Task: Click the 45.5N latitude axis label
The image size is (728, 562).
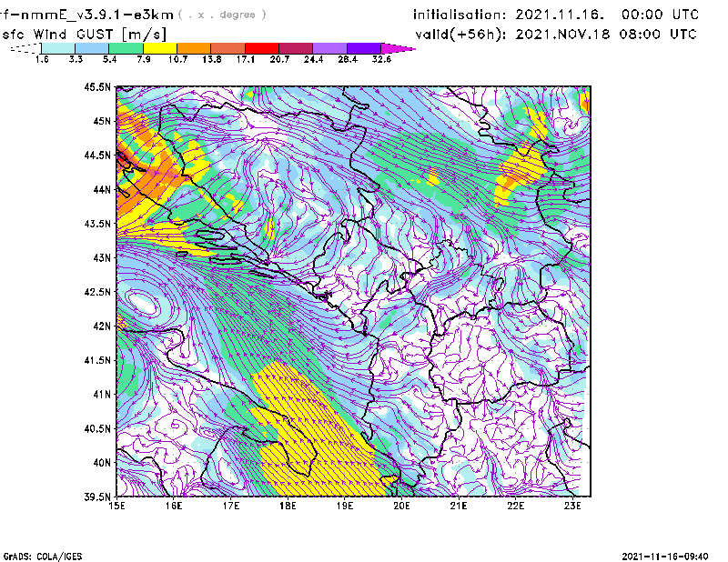Action: [x=97, y=86]
